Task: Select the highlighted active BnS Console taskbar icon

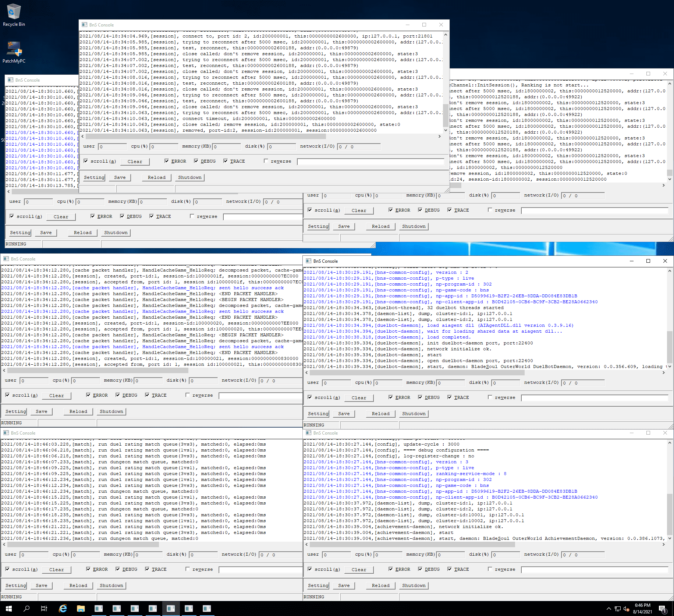Action: (171, 609)
